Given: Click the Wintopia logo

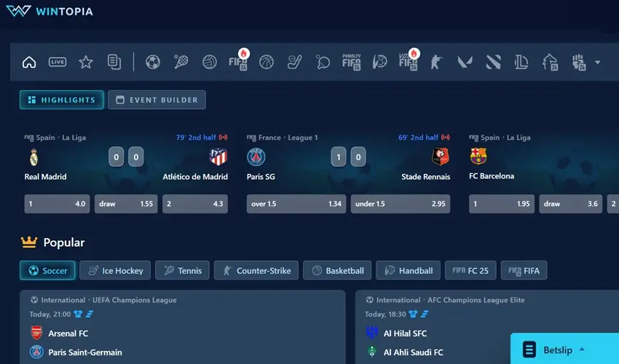Looking at the screenshot, I should click(50, 11).
